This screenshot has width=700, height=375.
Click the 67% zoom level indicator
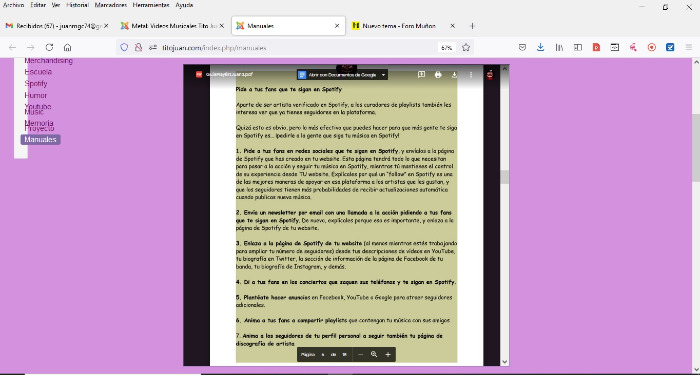click(x=446, y=47)
